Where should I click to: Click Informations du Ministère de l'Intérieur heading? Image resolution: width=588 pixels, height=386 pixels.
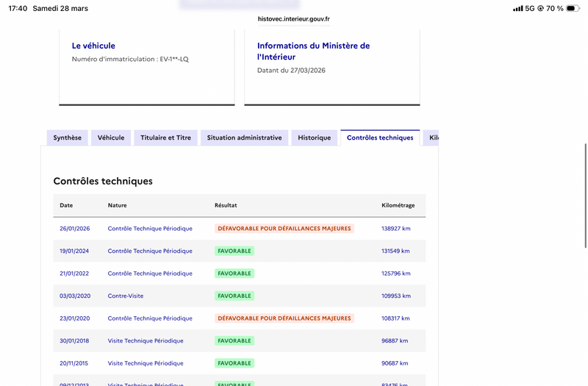point(313,51)
